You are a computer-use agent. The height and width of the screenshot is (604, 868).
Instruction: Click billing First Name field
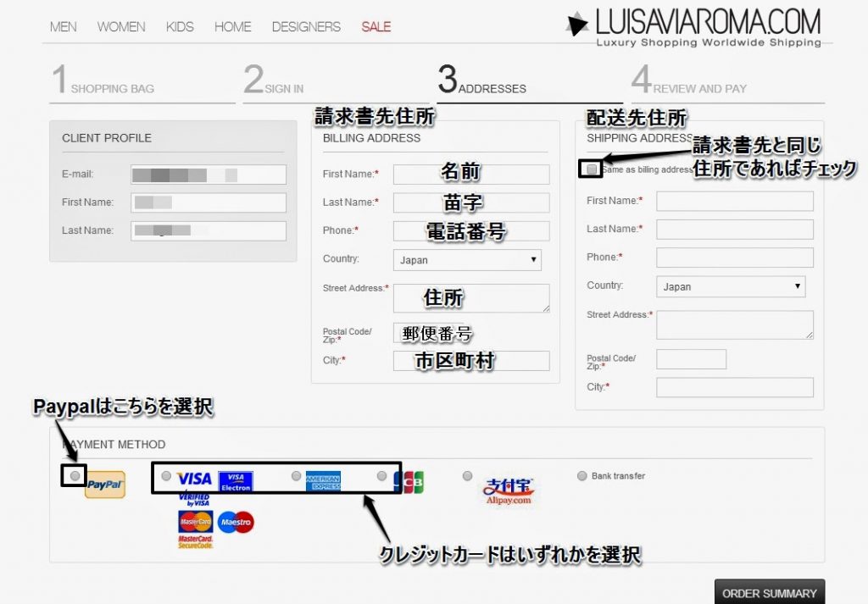pyautogui.click(x=471, y=175)
